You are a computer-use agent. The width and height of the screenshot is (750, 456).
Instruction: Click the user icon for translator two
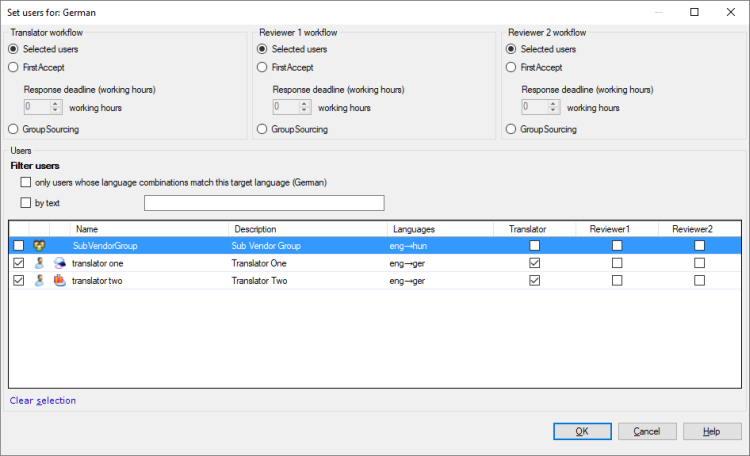(x=40, y=281)
